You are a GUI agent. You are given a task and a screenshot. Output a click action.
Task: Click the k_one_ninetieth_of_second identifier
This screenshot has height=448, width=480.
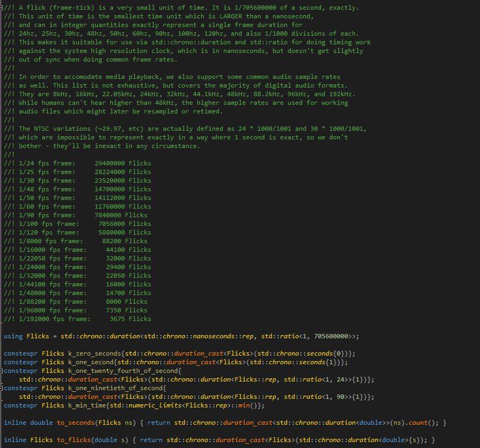coord(116,389)
